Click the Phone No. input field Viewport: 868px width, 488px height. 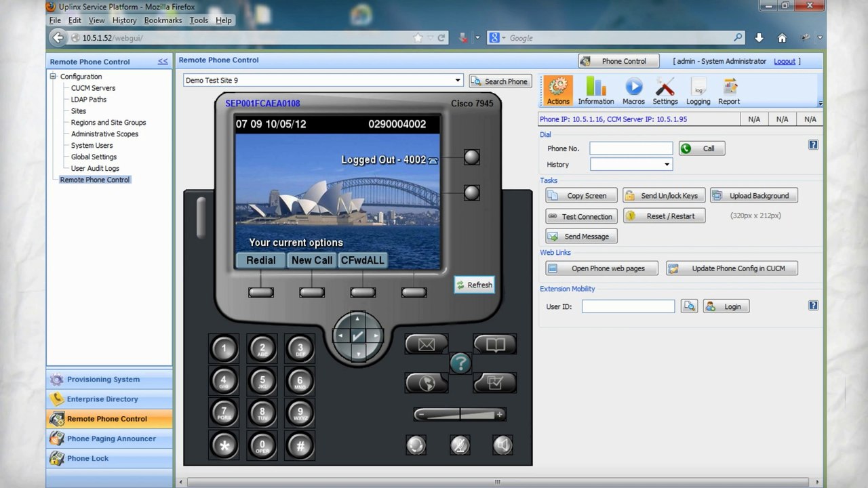click(631, 148)
